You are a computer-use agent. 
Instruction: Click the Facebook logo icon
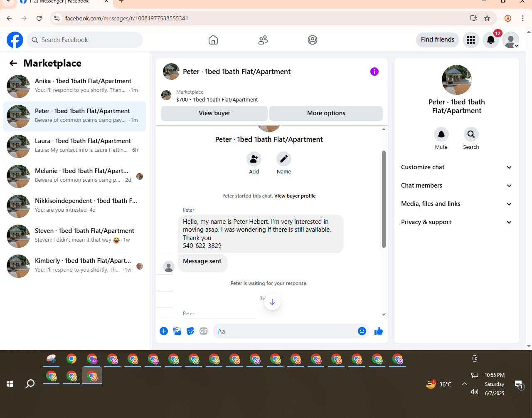(x=15, y=40)
